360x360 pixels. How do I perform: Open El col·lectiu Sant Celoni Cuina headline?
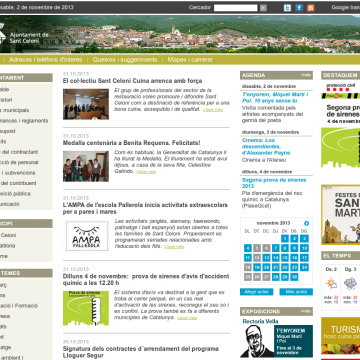pyautogui.click(x=132, y=81)
